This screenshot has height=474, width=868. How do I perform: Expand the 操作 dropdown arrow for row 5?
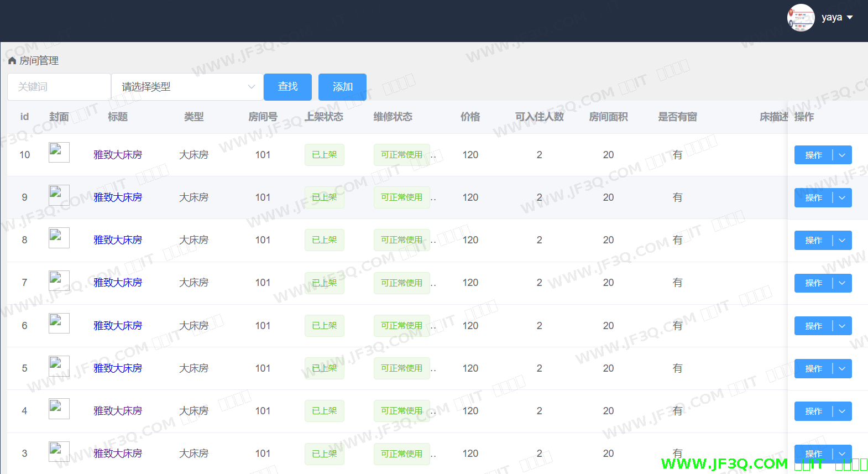point(842,369)
